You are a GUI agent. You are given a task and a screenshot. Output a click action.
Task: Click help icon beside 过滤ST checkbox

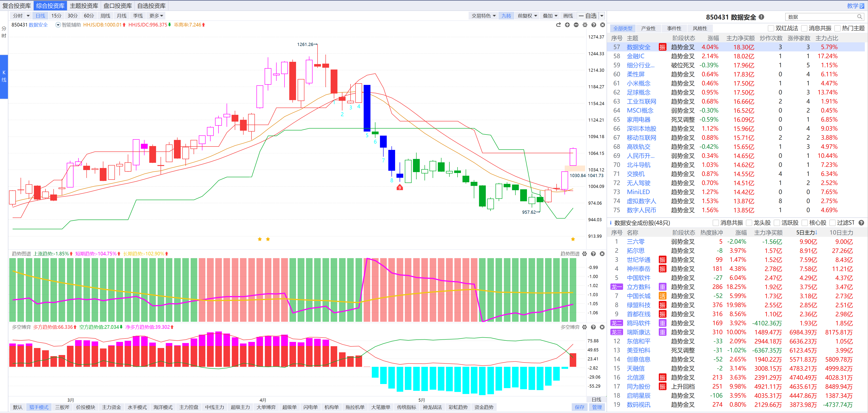(861, 223)
